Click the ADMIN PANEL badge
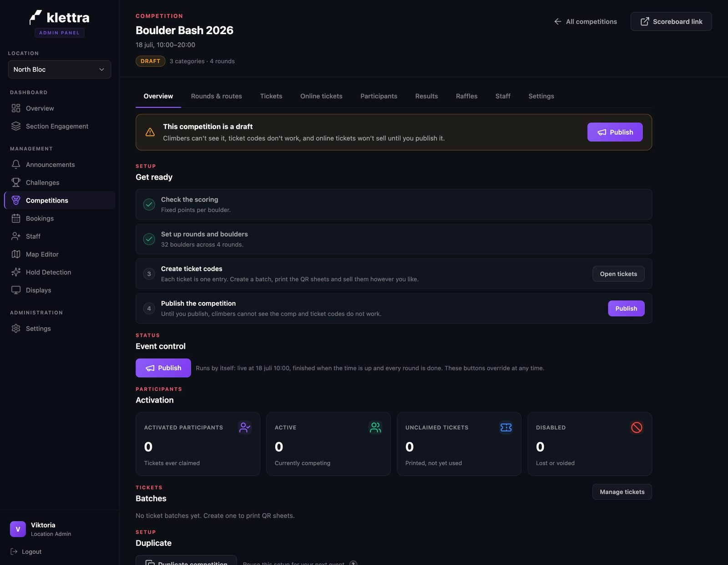 pyautogui.click(x=60, y=33)
